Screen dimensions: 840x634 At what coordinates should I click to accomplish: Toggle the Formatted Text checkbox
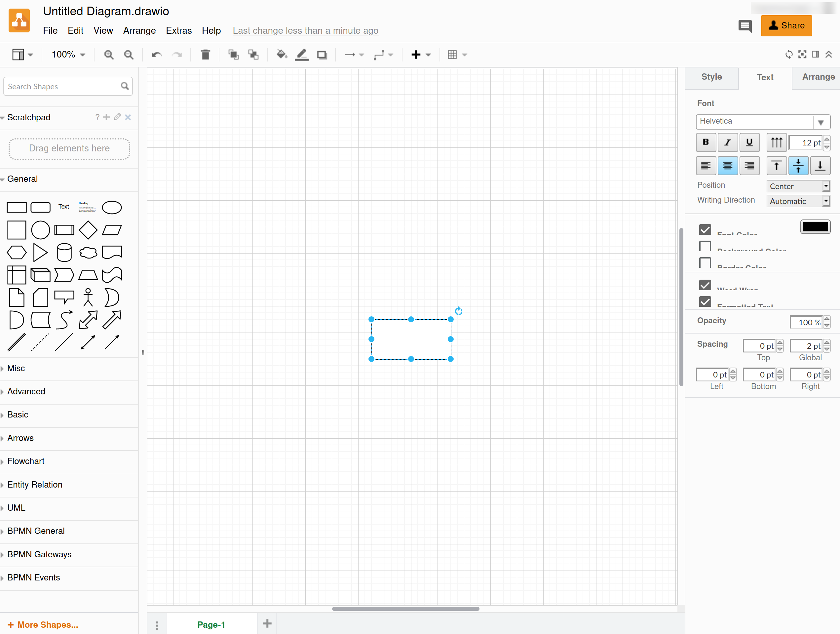point(705,301)
